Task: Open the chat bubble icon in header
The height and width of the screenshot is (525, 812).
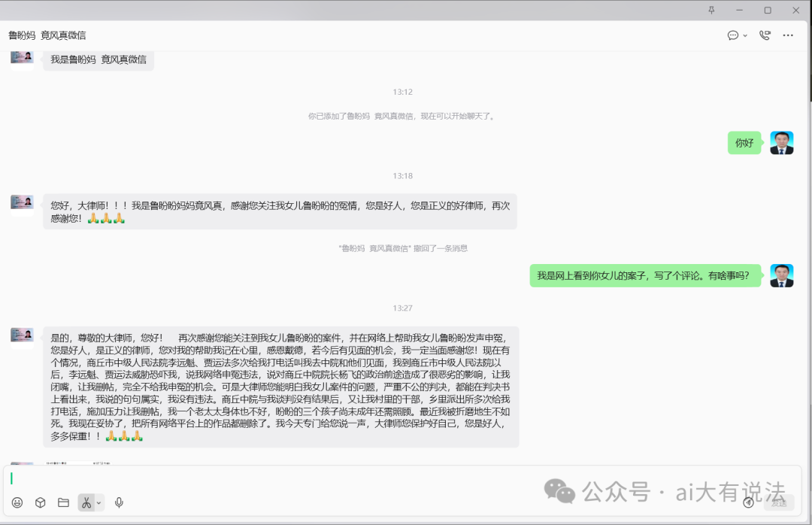Action: (x=733, y=35)
